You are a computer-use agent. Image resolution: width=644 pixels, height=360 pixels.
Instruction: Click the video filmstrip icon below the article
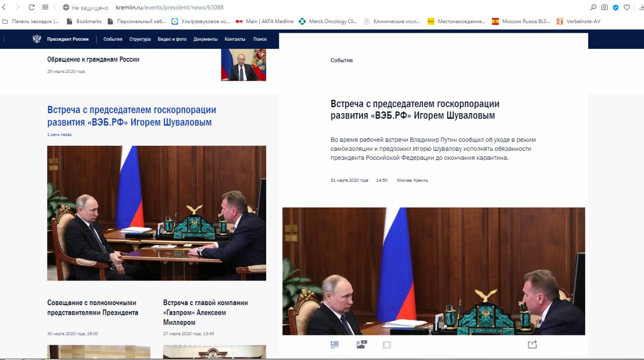(387, 345)
